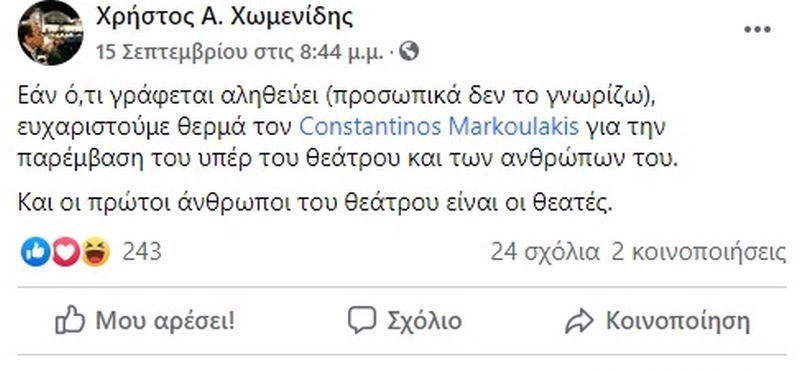Click the blue thumbs-up reaction icon
This screenshot has width=800, height=370.
tap(35, 252)
